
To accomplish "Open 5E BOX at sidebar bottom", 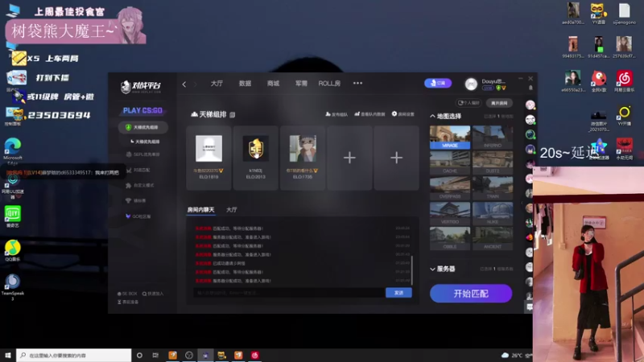I will [127, 294].
